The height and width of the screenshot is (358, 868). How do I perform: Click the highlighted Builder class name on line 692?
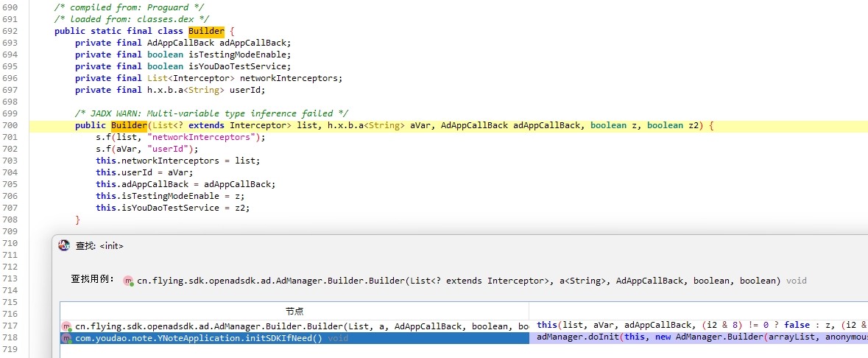coord(206,31)
